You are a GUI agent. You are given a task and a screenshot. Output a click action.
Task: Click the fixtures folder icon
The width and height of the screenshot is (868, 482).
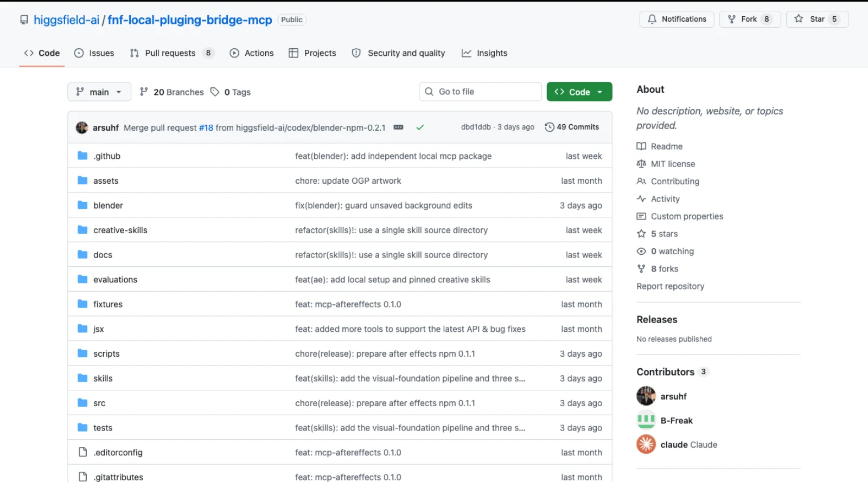click(82, 304)
